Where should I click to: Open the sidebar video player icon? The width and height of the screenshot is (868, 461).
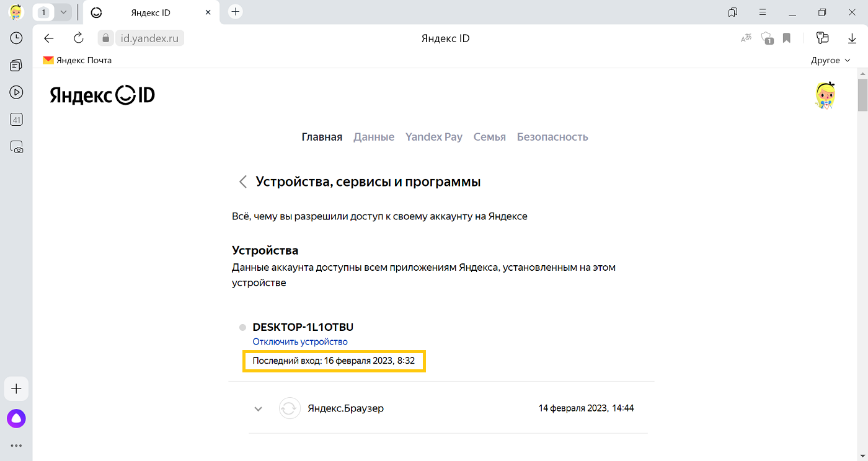16,92
